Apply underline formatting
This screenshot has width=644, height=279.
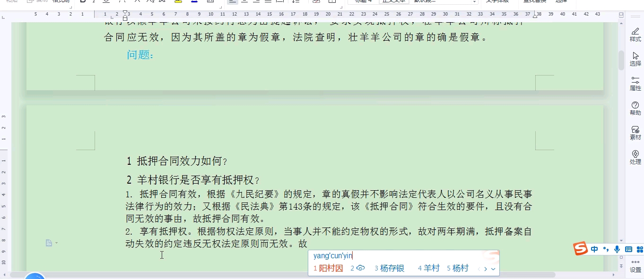coord(106,1)
